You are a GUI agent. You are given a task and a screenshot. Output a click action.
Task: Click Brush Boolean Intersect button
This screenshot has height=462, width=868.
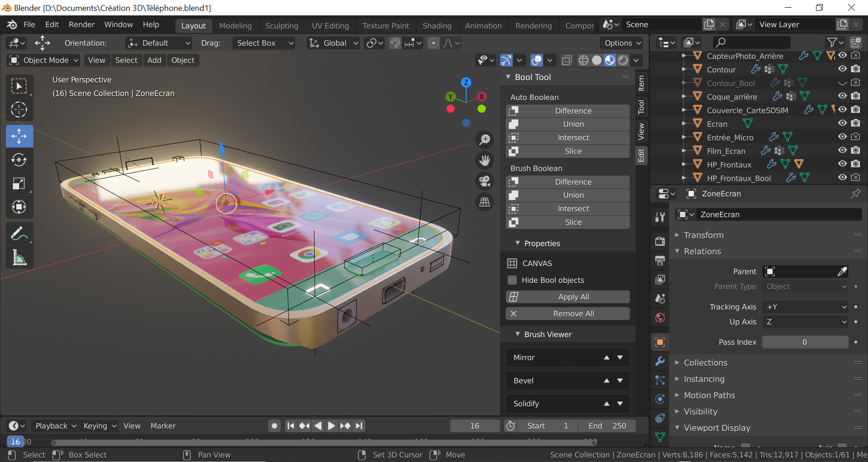(x=568, y=209)
